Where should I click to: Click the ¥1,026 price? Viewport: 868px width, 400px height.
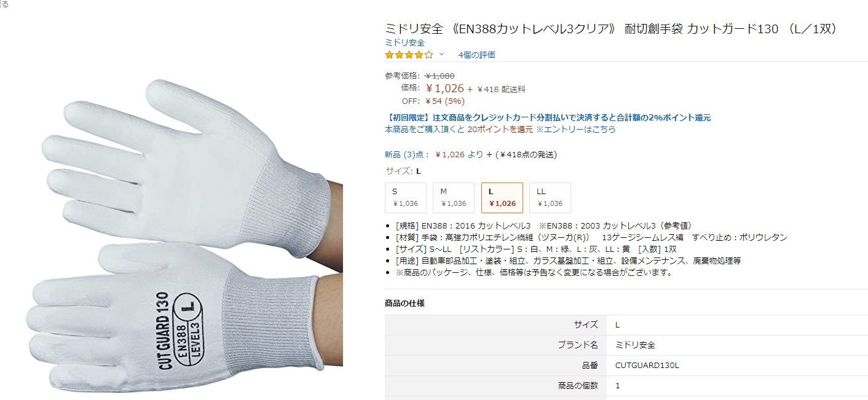pos(444,88)
